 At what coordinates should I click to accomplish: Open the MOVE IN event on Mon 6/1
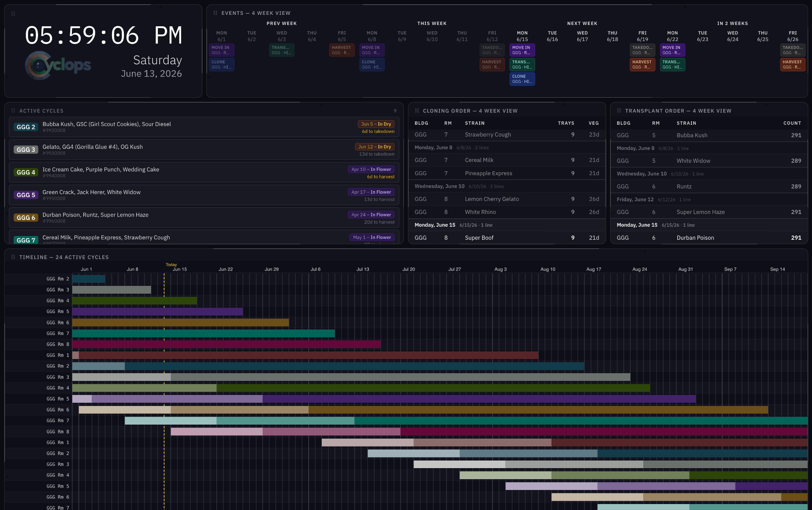coord(222,50)
